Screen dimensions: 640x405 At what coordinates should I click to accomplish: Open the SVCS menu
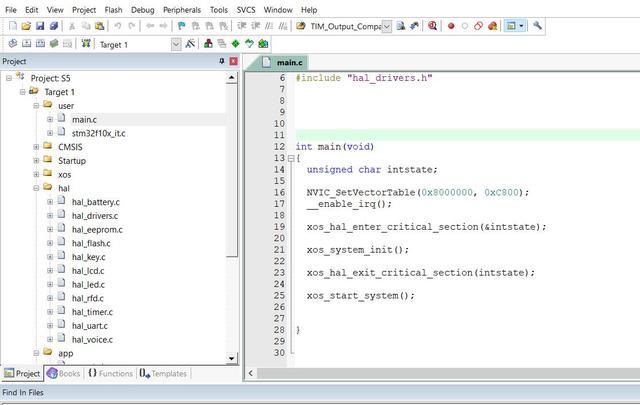point(246,9)
